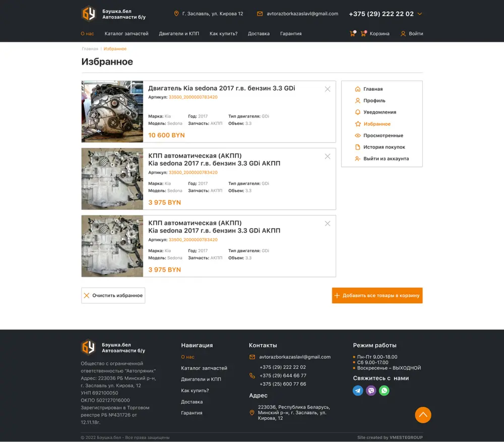Image resolution: width=504 pixels, height=442 pixels.
Task: Click the Профиль person icon in sidebar
Action: (358, 101)
